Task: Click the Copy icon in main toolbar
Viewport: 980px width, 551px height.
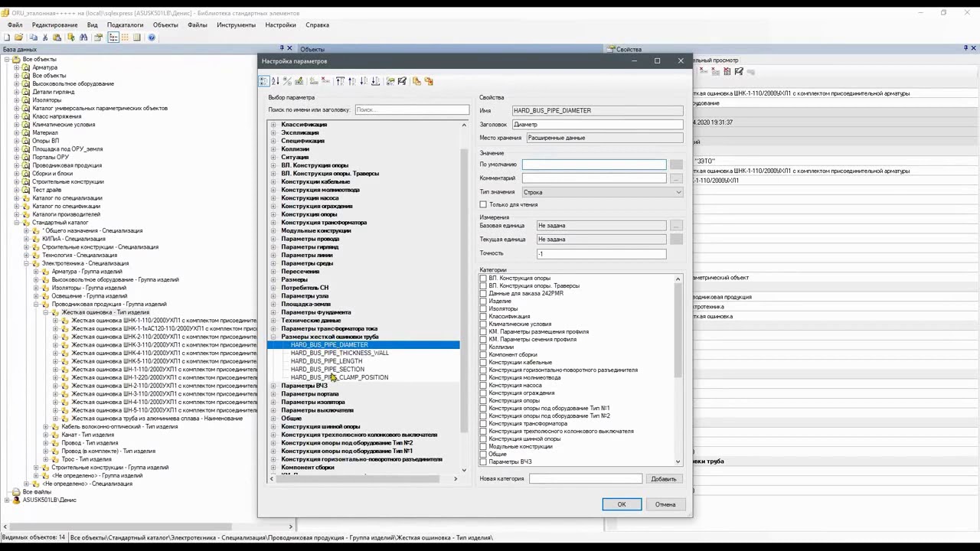Action: [x=34, y=37]
